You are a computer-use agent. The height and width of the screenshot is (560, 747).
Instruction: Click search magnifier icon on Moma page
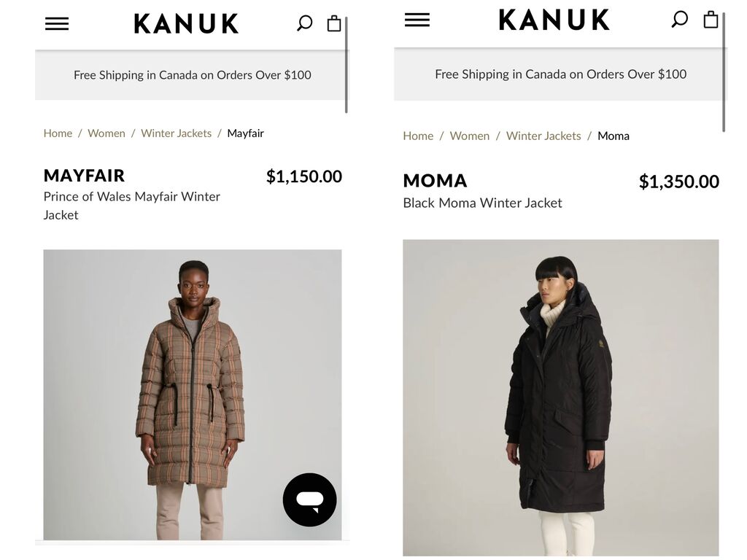679,20
